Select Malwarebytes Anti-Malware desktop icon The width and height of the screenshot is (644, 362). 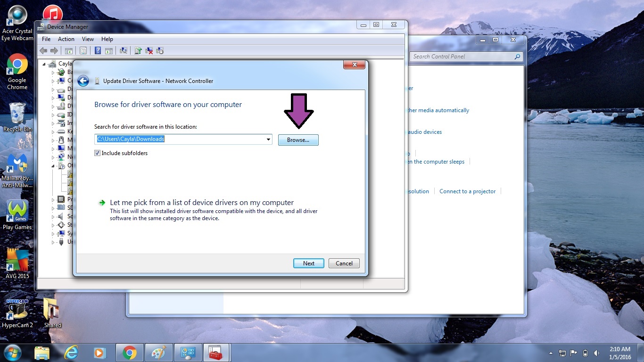tap(17, 171)
